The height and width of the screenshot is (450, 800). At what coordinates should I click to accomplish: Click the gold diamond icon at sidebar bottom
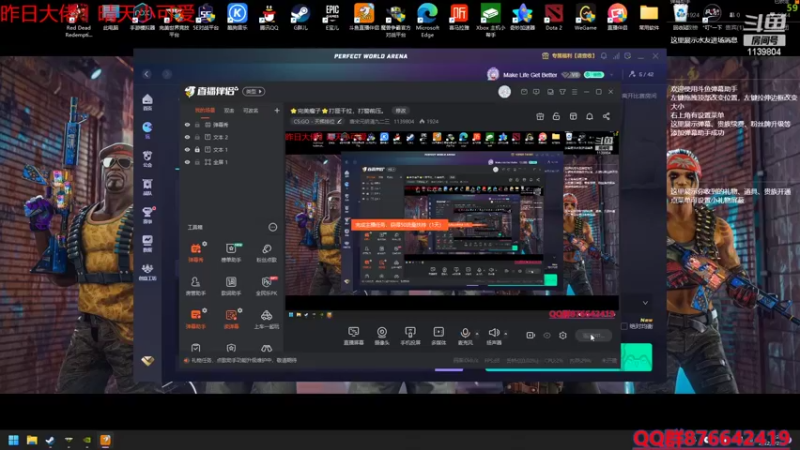click(147, 361)
